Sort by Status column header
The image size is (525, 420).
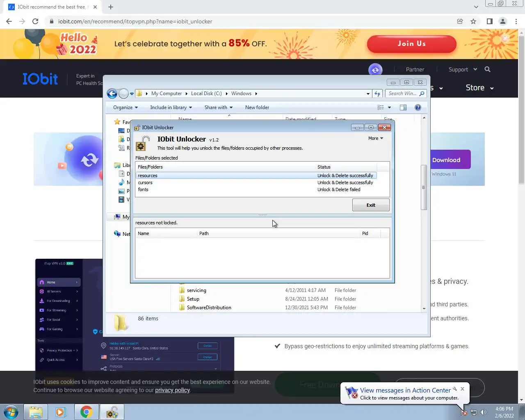coord(346,167)
